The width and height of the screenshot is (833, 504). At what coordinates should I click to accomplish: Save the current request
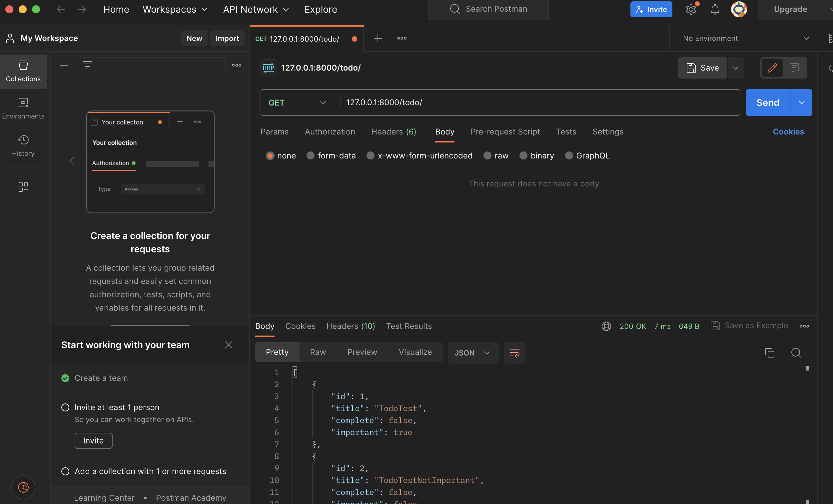[x=702, y=68]
